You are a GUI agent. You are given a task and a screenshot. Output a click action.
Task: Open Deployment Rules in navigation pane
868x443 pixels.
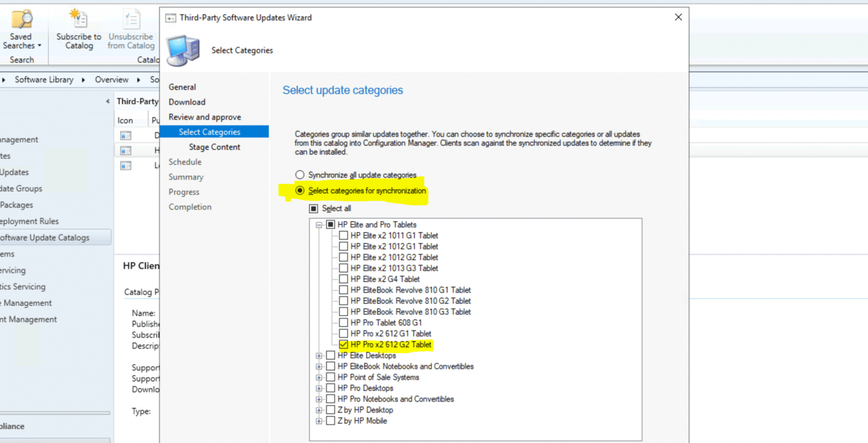(29, 221)
